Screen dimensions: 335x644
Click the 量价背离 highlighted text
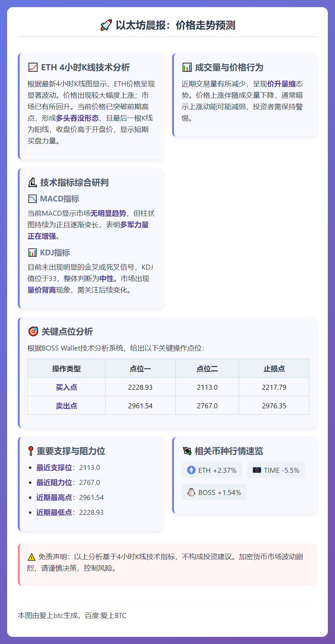tap(42, 290)
